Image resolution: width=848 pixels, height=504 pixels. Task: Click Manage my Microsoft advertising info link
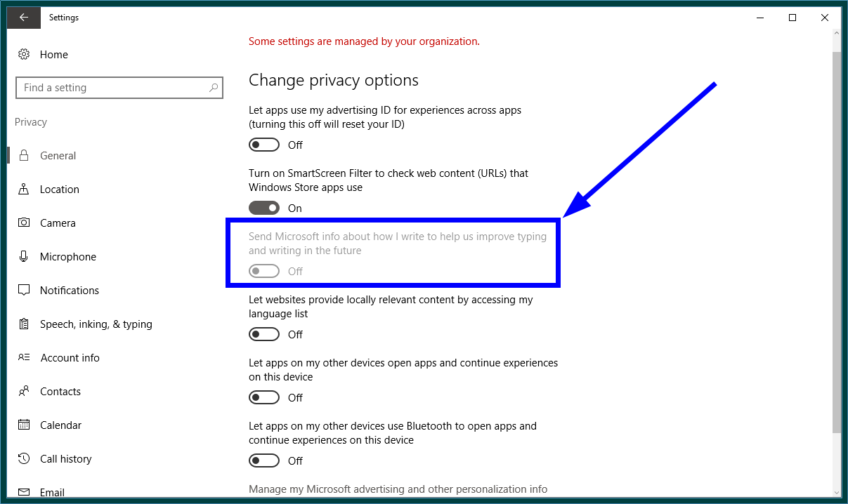(x=398, y=489)
